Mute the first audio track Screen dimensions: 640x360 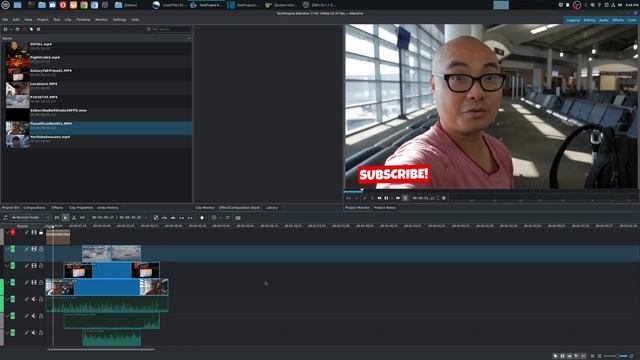click(x=34, y=299)
